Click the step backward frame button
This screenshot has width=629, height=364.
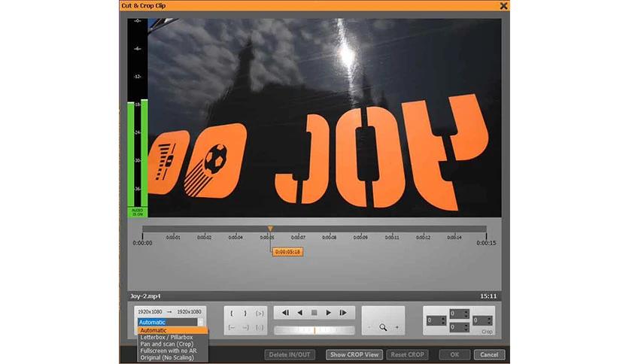click(285, 313)
